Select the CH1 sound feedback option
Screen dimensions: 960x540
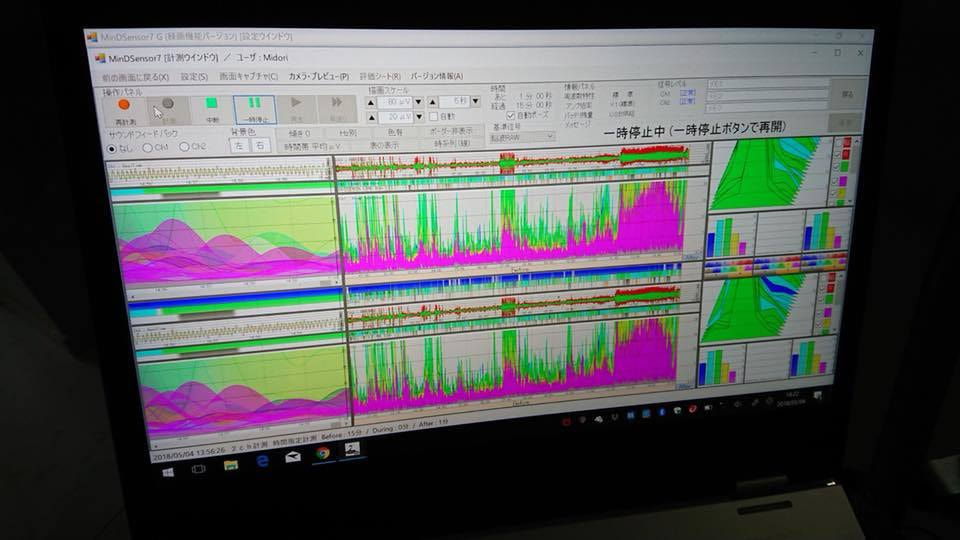pos(149,147)
